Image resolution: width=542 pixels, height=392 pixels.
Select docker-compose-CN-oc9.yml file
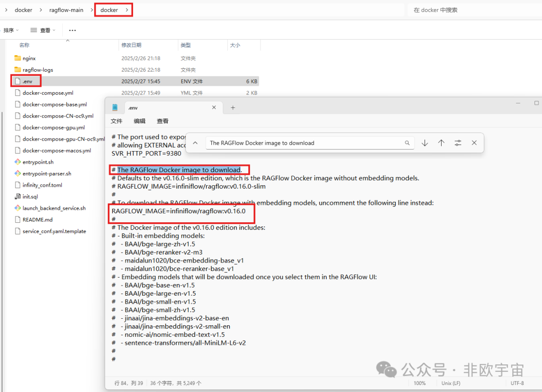(58, 116)
